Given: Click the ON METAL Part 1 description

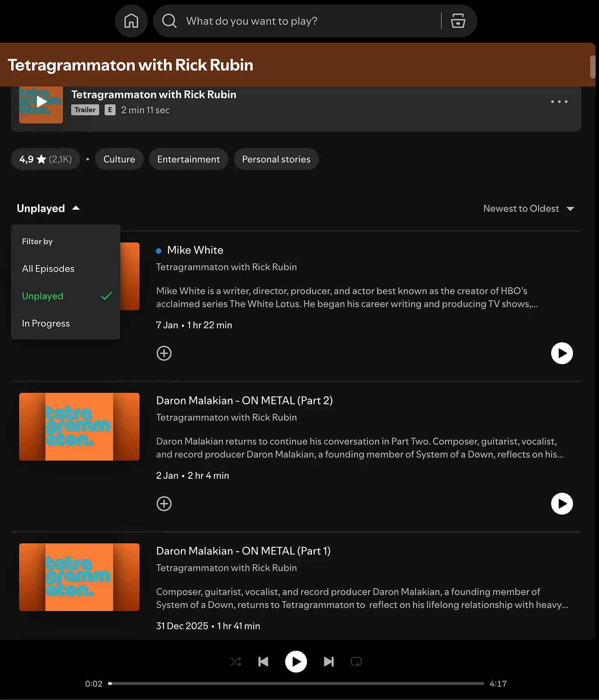Looking at the screenshot, I should 362,598.
